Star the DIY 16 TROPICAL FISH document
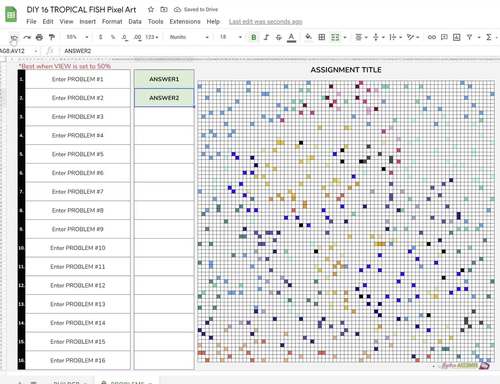This screenshot has height=384, width=500. point(151,10)
